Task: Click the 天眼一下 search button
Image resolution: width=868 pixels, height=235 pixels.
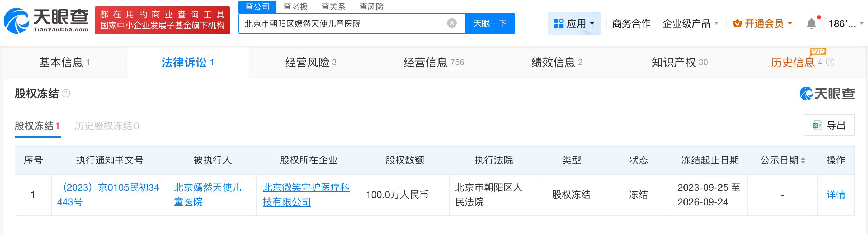Action: [490, 23]
